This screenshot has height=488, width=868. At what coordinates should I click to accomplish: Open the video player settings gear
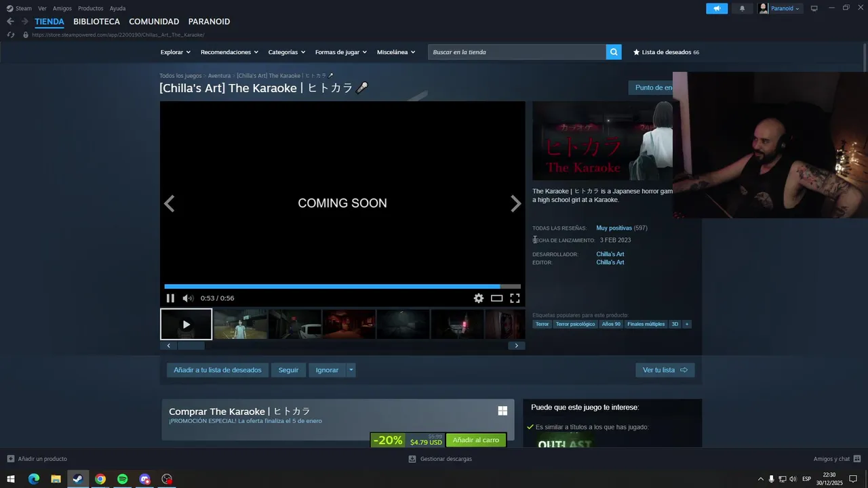tap(479, 298)
